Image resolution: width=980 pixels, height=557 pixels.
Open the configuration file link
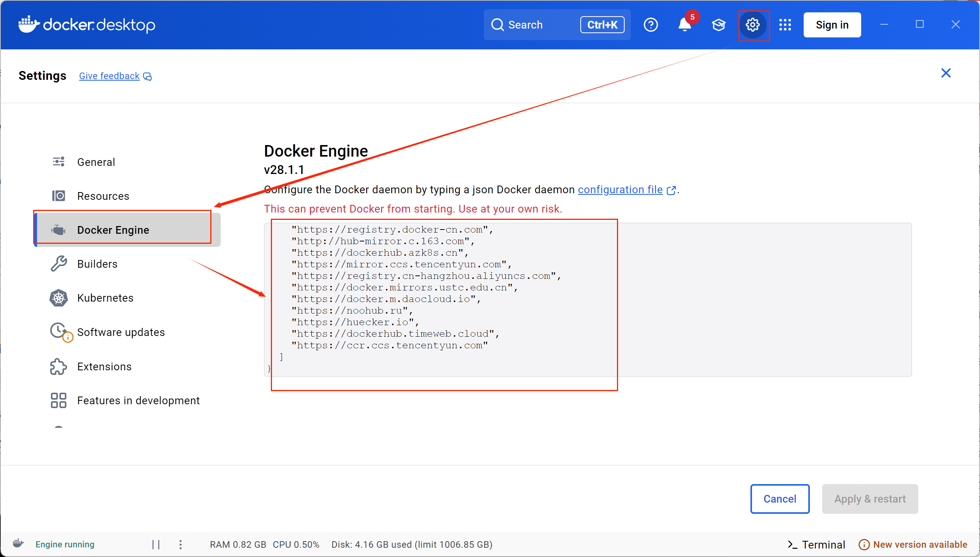(620, 190)
